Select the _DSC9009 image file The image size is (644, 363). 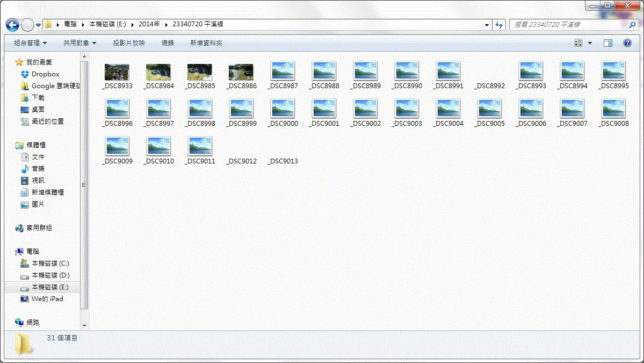point(118,151)
